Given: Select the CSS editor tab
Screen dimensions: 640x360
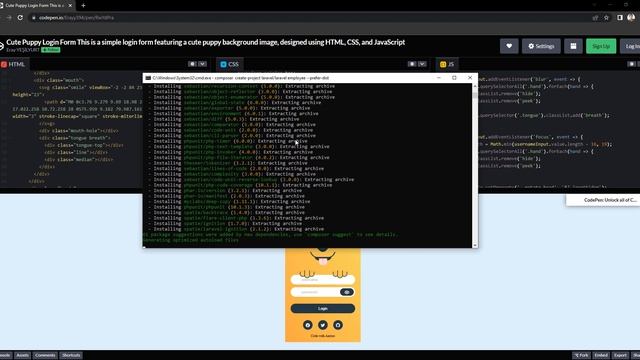Looking at the screenshot, I should (x=229, y=64).
